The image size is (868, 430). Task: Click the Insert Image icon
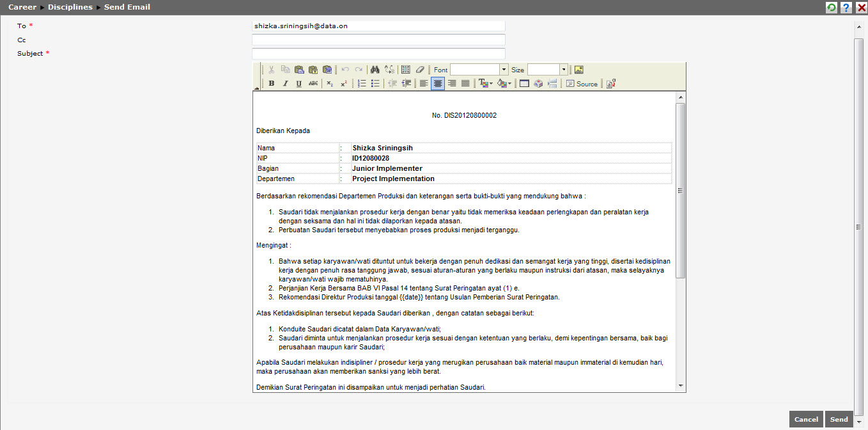pyautogui.click(x=578, y=70)
